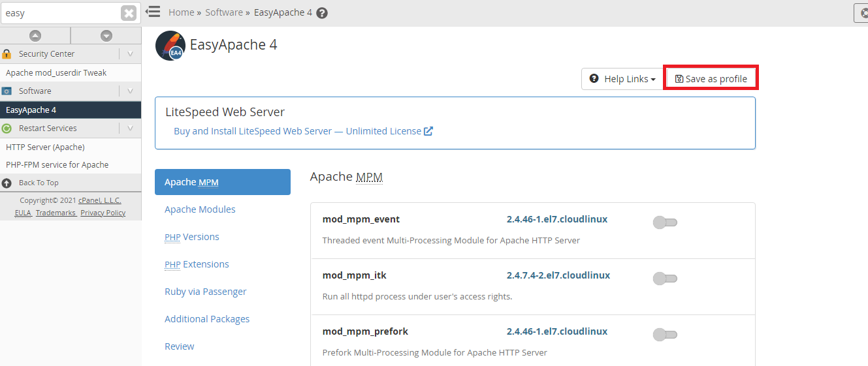The image size is (868, 366).
Task: Click the EasyApache 4 feather logo
Action: point(170,46)
